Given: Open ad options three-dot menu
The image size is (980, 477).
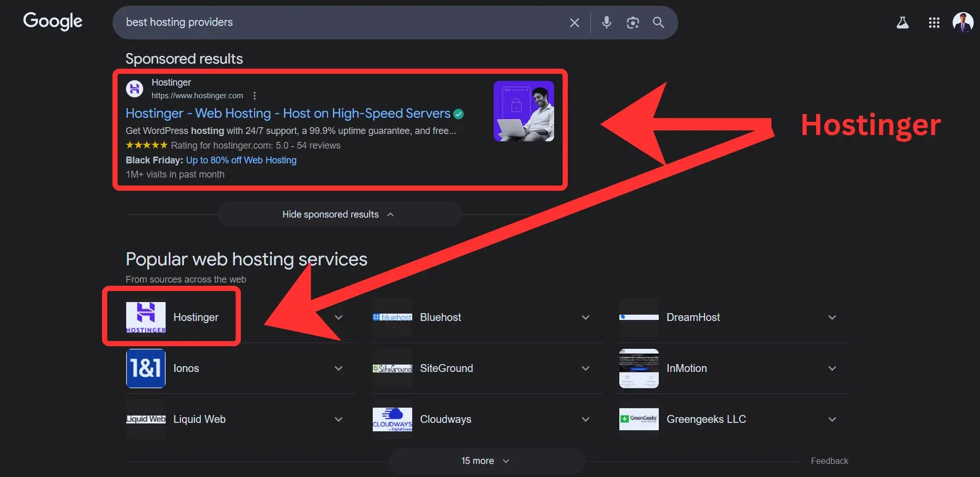Looking at the screenshot, I should click(254, 96).
